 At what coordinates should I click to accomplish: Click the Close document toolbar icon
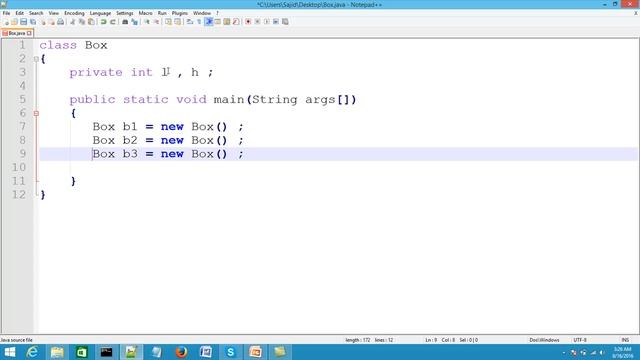click(43, 22)
